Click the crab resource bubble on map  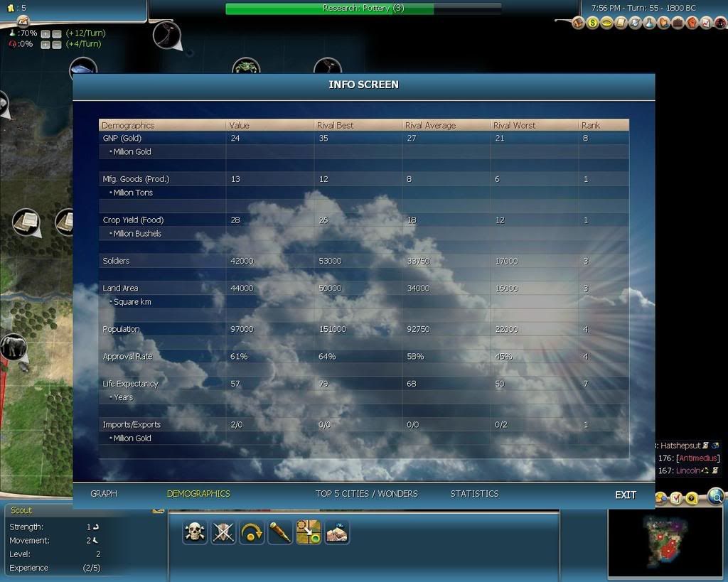coord(245,65)
